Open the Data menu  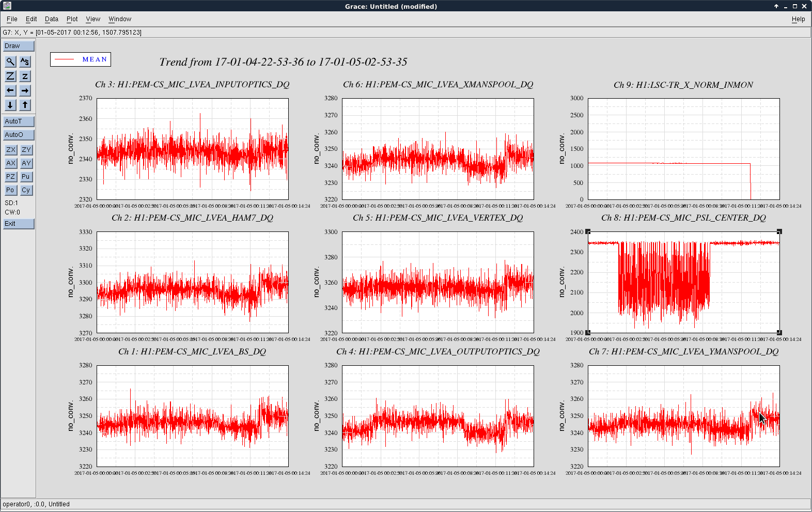[52, 19]
